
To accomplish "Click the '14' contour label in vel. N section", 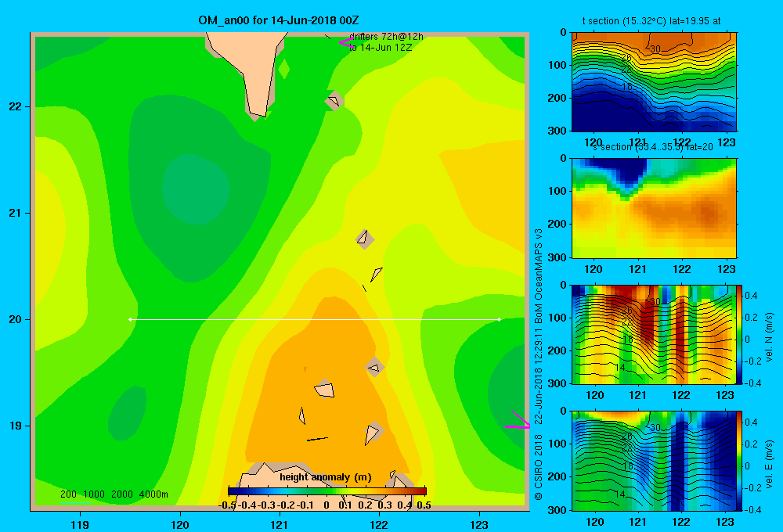I will pos(619,367).
